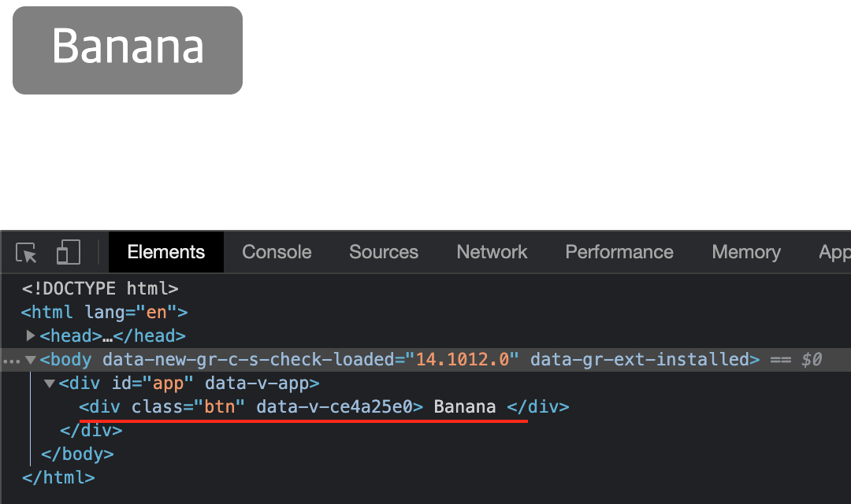Click the data-v-ce4a25e0 attribute
Screen dimensions: 851x504
(x=334, y=407)
